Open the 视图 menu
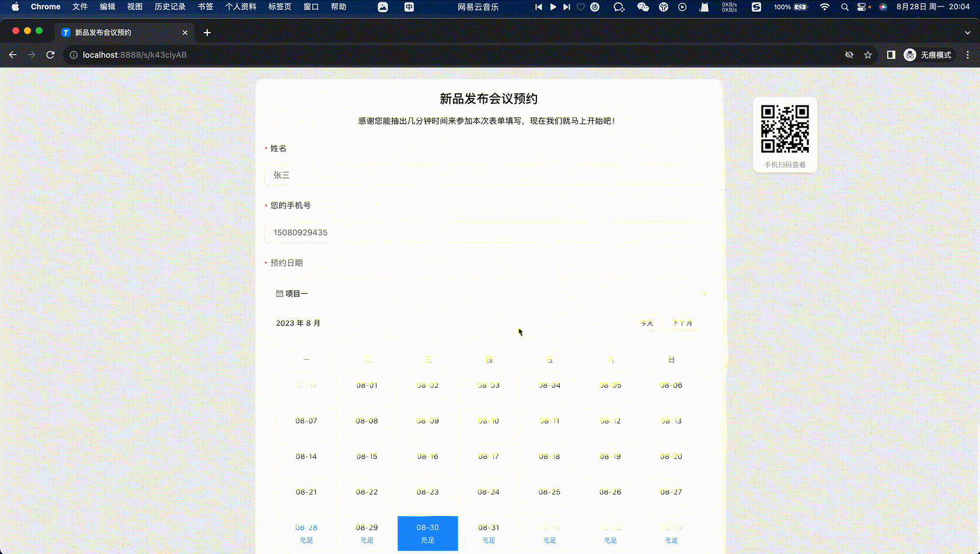The width and height of the screenshot is (980, 554). [135, 7]
